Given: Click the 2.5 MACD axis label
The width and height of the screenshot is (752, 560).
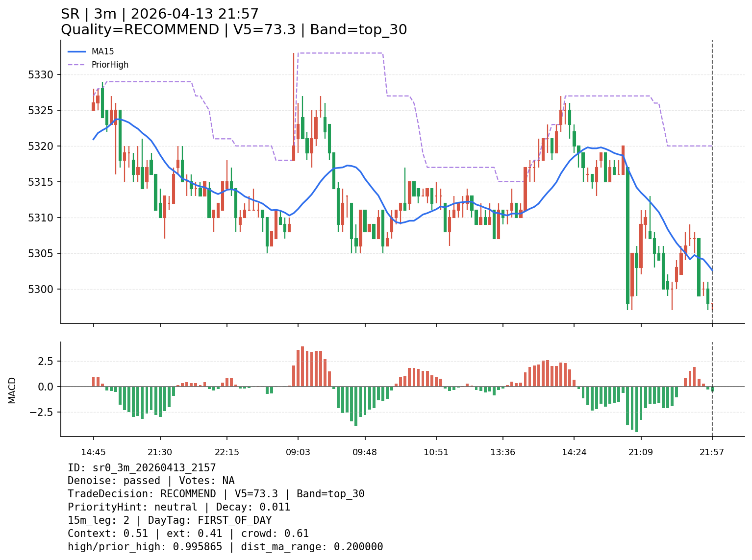Looking at the screenshot, I should point(45,362).
